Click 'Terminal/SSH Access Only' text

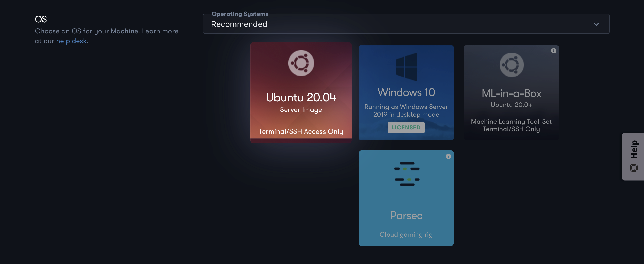pyautogui.click(x=301, y=131)
